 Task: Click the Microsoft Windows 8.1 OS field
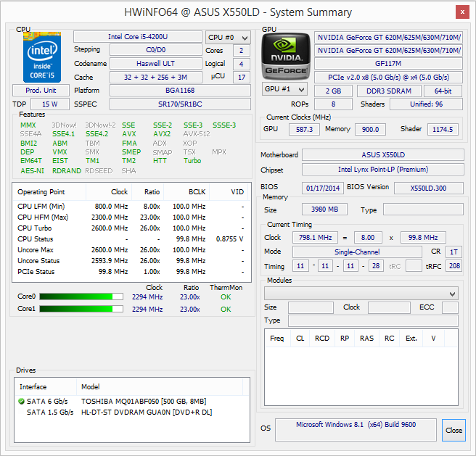pos(356,430)
